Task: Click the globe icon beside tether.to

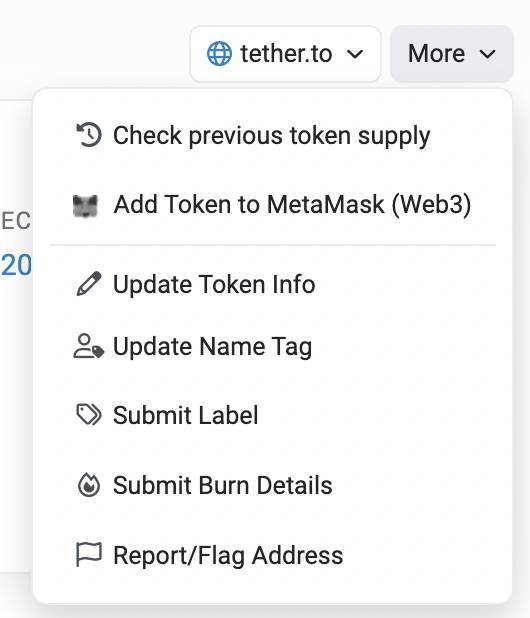Action: (x=219, y=53)
